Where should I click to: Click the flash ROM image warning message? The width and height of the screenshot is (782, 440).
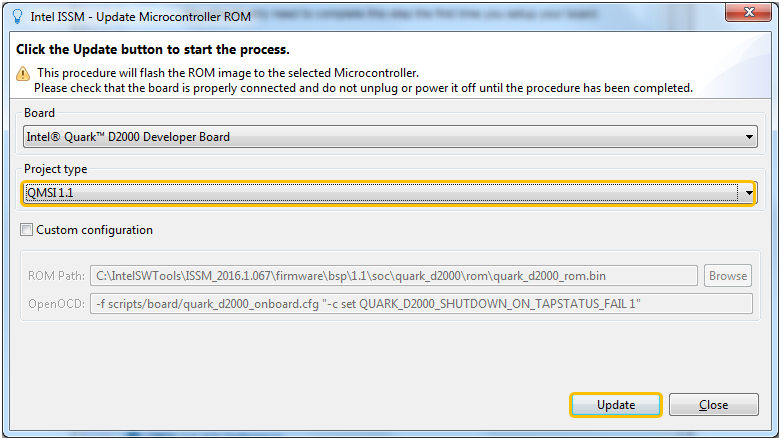click(364, 80)
